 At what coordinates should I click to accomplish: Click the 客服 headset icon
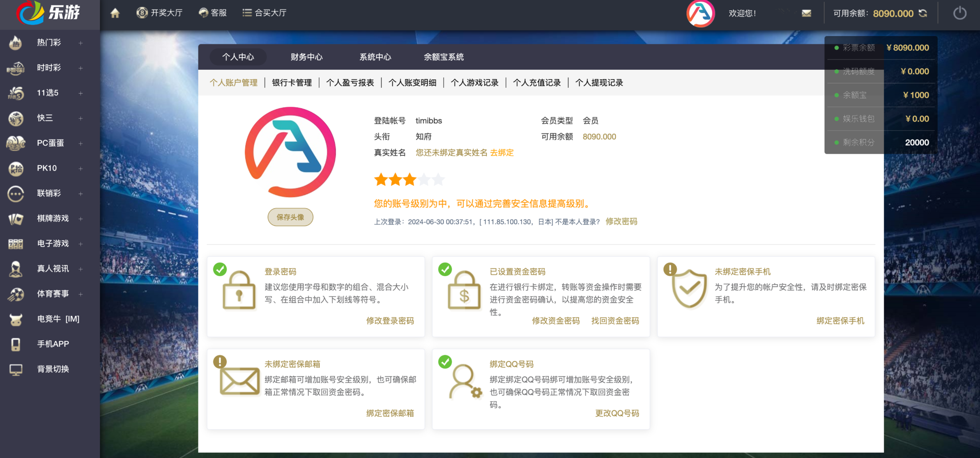coord(203,13)
